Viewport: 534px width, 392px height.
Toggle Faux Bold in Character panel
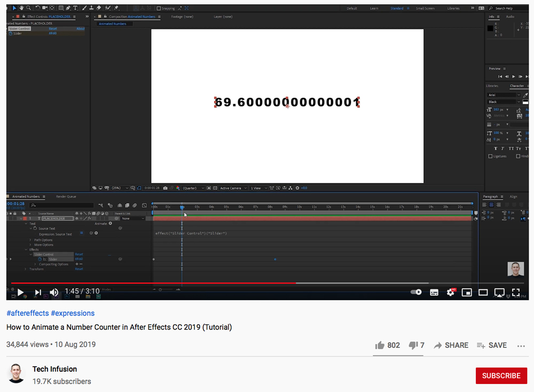496,148
